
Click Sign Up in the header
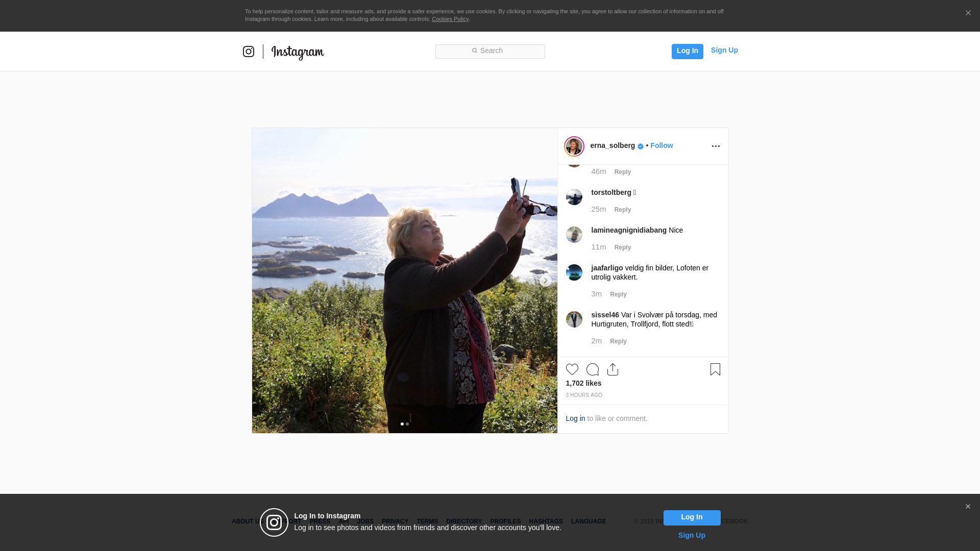pyautogui.click(x=724, y=50)
